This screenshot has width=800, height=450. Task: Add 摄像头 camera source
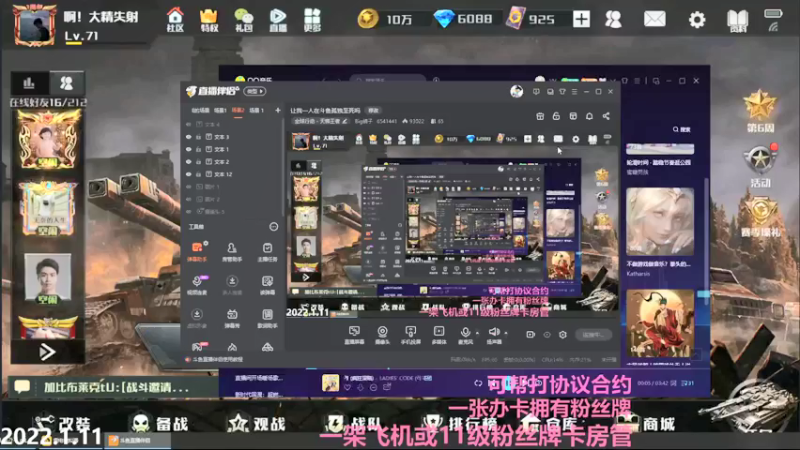pos(382,335)
